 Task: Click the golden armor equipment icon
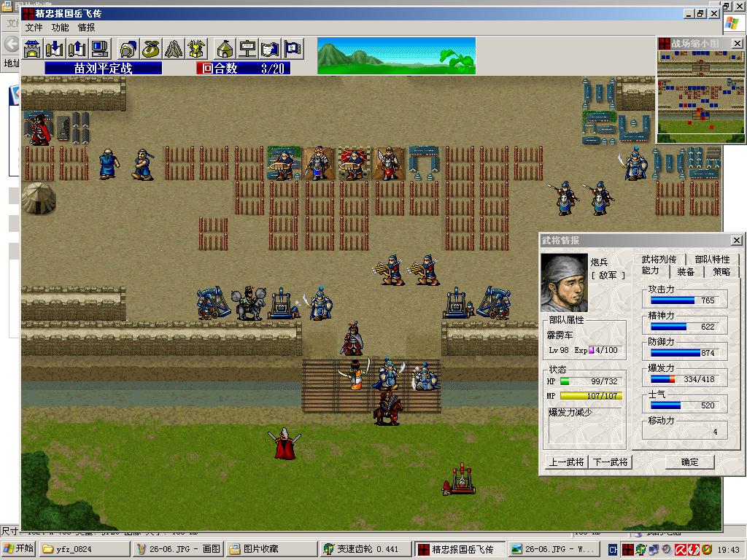tap(196, 49)
